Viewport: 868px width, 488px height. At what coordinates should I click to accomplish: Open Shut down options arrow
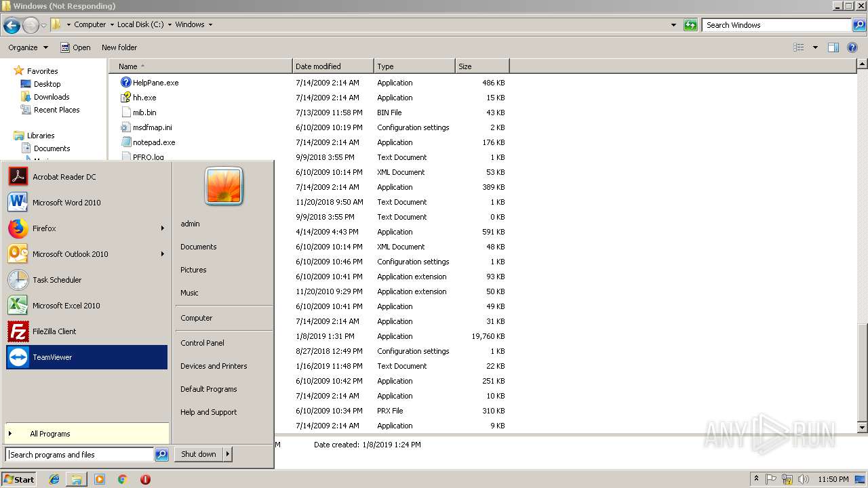[x=228, y=455]
